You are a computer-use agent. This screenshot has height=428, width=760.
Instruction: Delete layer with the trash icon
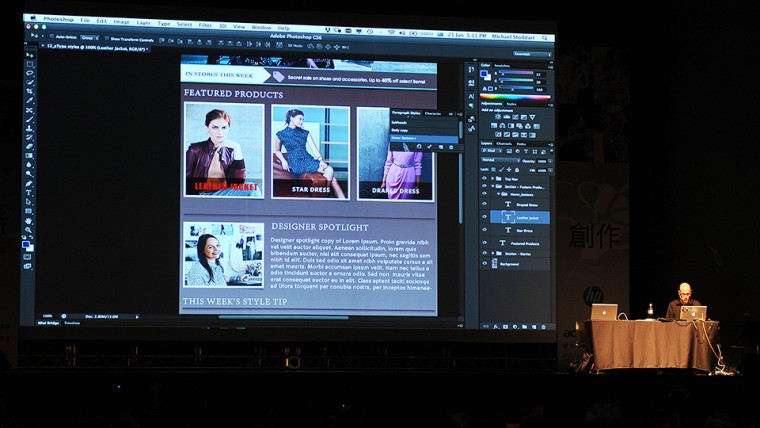click(543, 327)
